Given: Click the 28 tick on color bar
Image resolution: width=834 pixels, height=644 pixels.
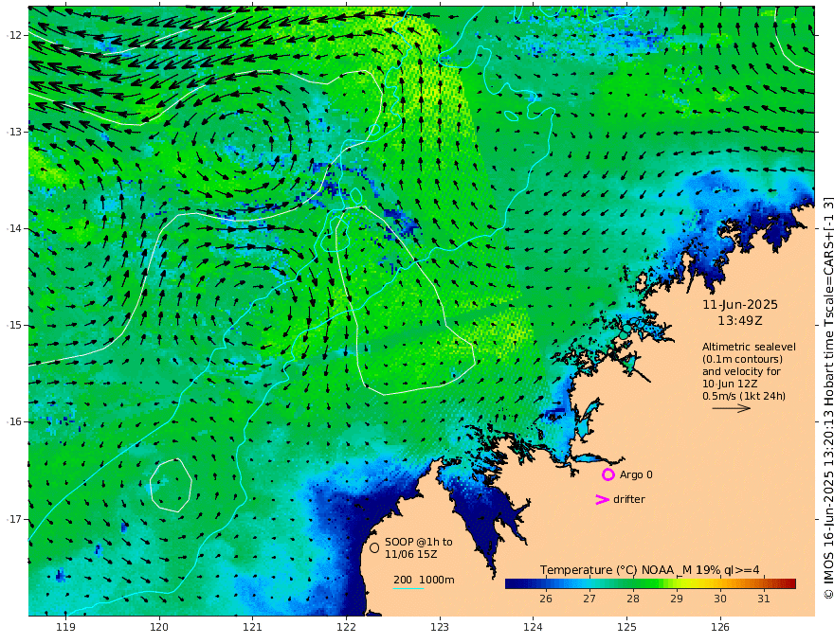Looking at the screenshot, I should point(632,599).
